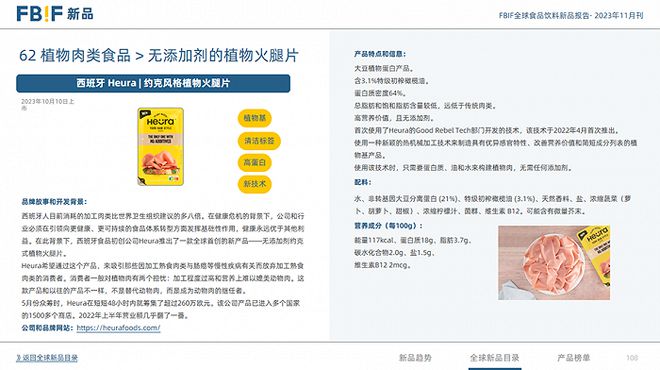Click the 品牌故事和开发背景 heading
The height and width of the screenshot is (370, 660).
(x=54, y=202)
